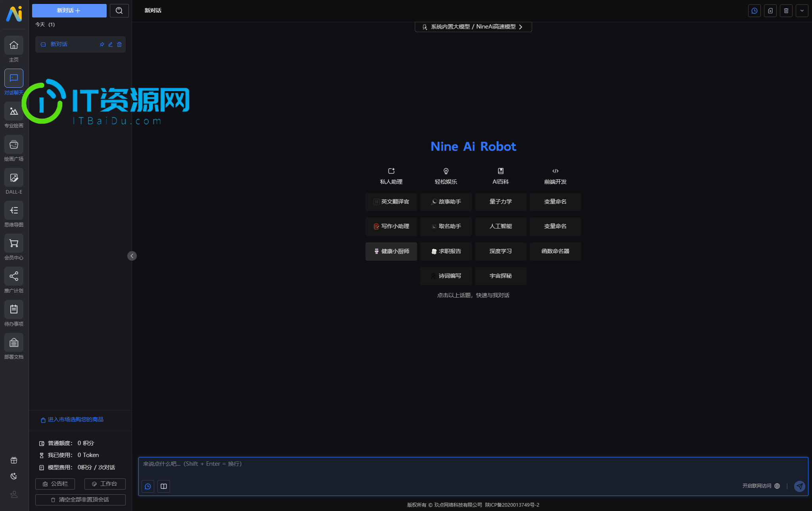Select the AI百科 category tab
Image resolution: width=812 pixels, height=511 pixels.
click(501, 176)
